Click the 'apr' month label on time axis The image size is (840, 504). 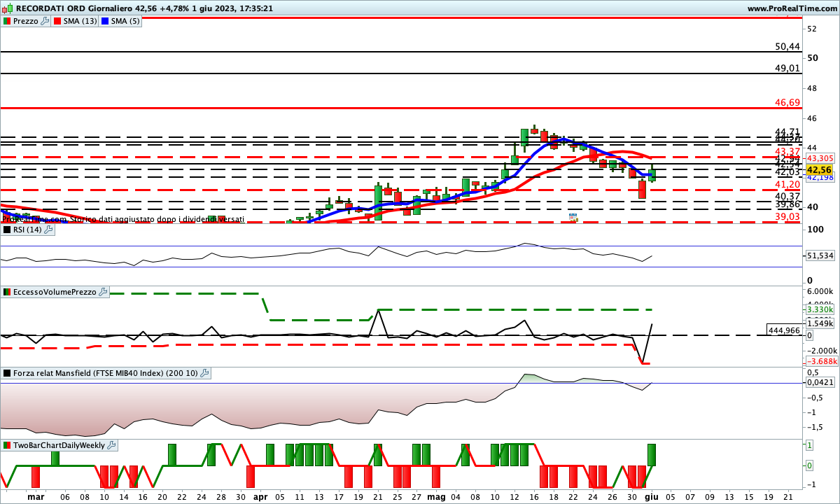pos(260,496)
